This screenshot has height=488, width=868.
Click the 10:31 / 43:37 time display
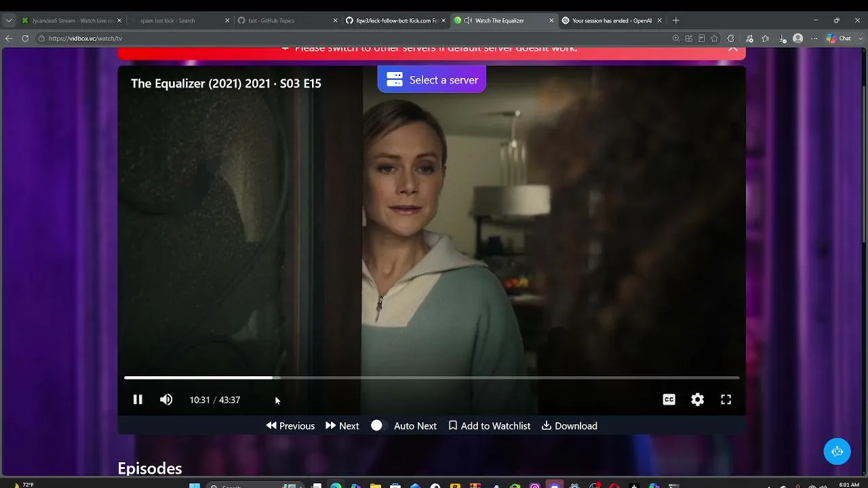tap(215, 400)
